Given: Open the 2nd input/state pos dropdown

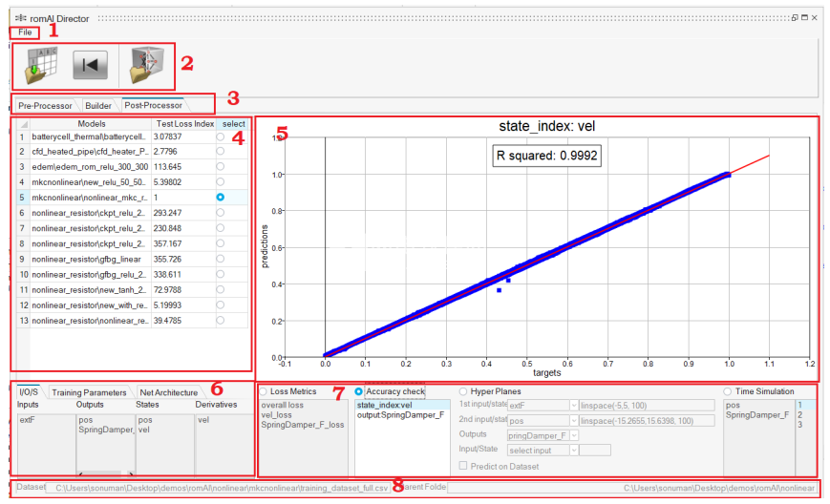Looking at the screenshot, I should coord(574,421).
